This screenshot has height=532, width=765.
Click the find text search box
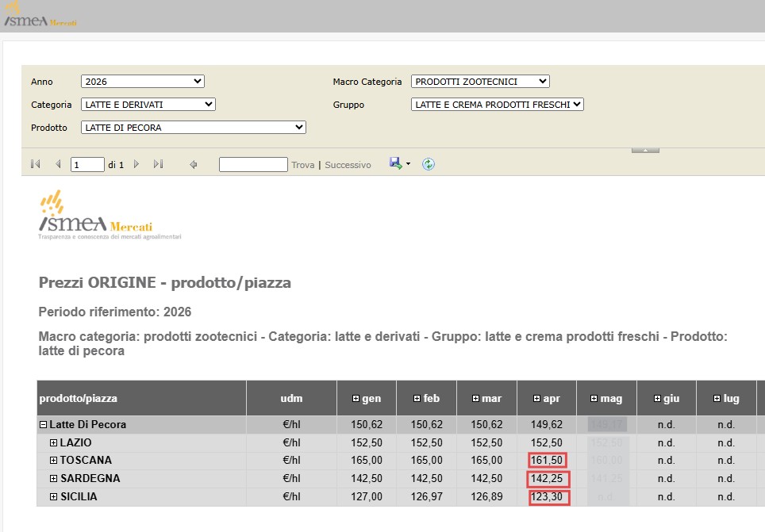click(253, 165)
